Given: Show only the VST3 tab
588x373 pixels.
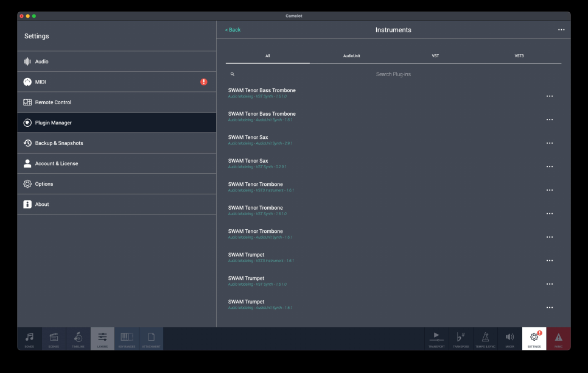Looking at the screenshot, I should (x=519, y=56).
